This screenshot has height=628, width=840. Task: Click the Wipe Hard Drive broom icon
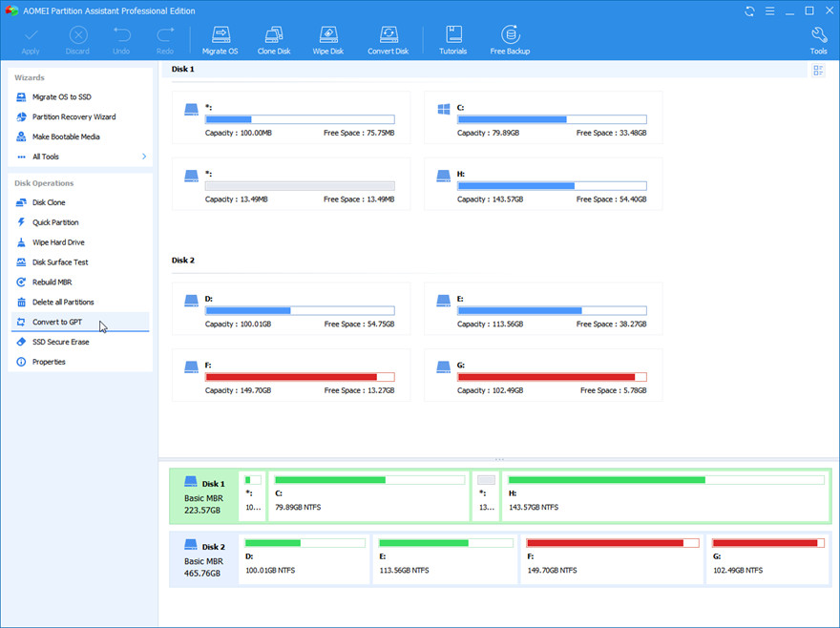pos(21,242)
